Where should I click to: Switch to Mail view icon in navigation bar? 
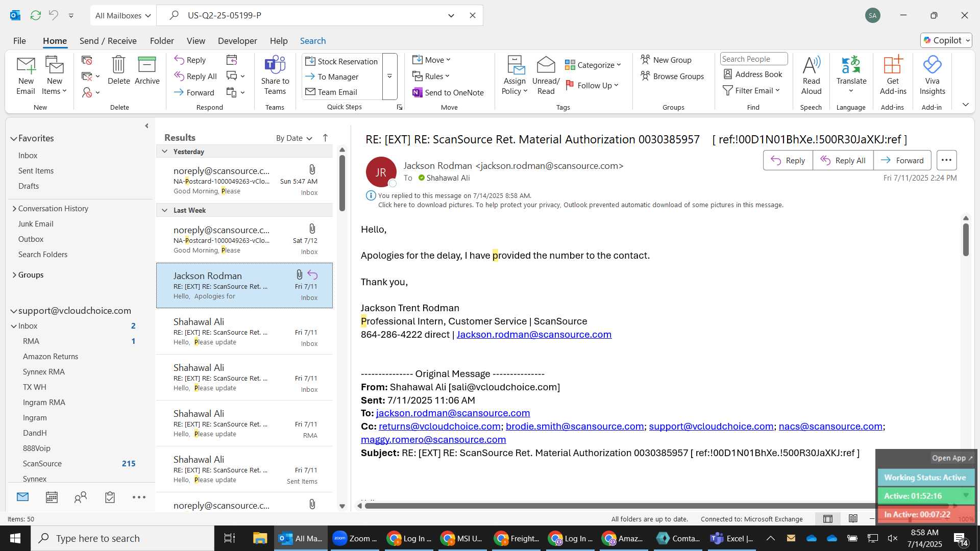(x=22, y=497)
